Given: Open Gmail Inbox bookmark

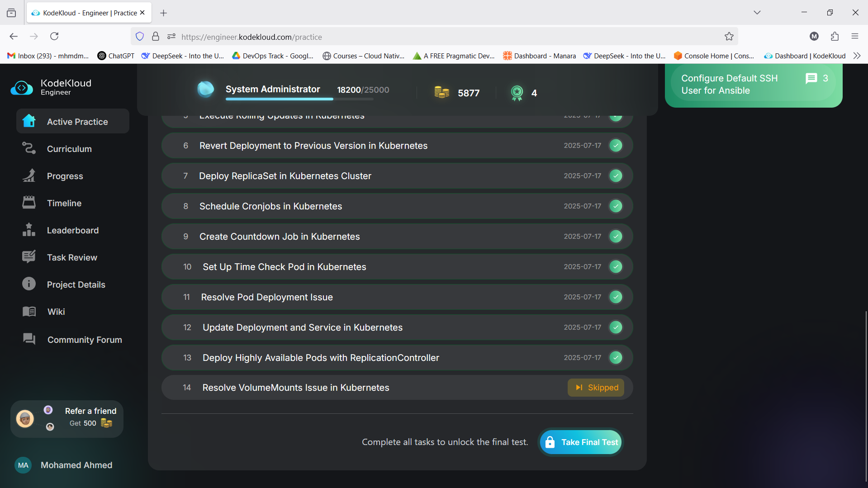Looking at the screenshot, I should coord(48,56).
